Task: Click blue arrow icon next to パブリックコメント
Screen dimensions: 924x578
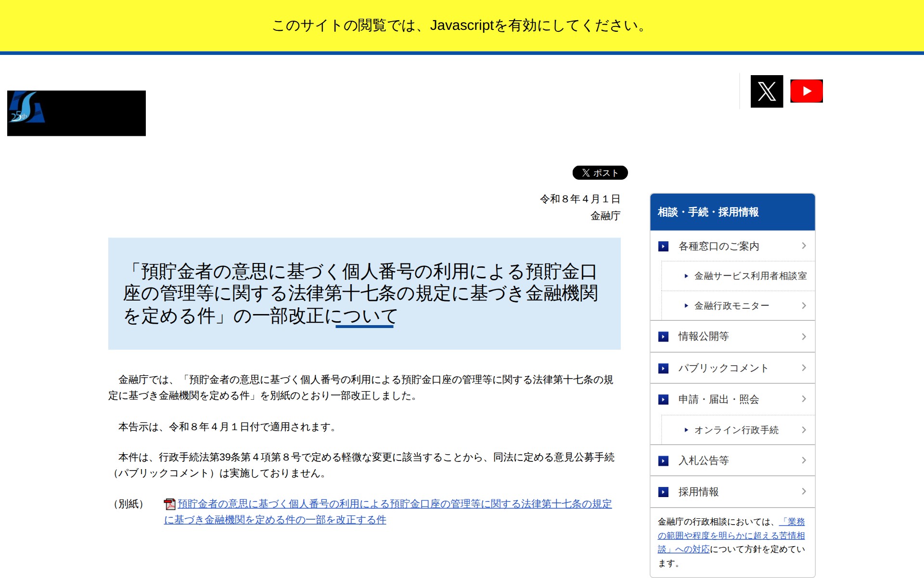Action: [x=663, y=368]
